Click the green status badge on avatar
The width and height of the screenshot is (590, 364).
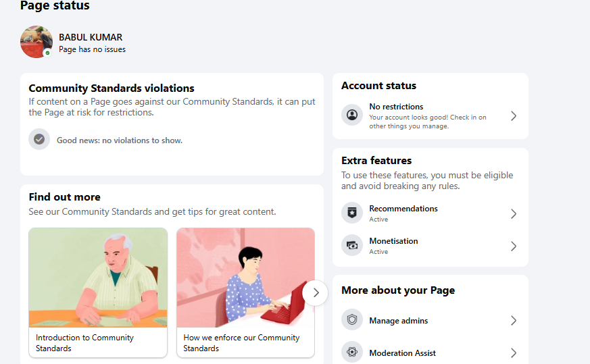pos(47,53)
